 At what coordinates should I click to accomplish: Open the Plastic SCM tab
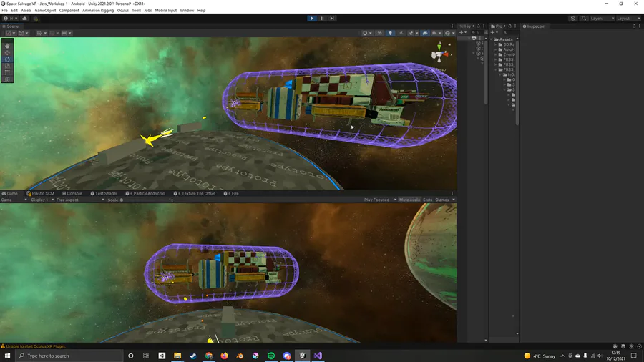coord(40,193)
